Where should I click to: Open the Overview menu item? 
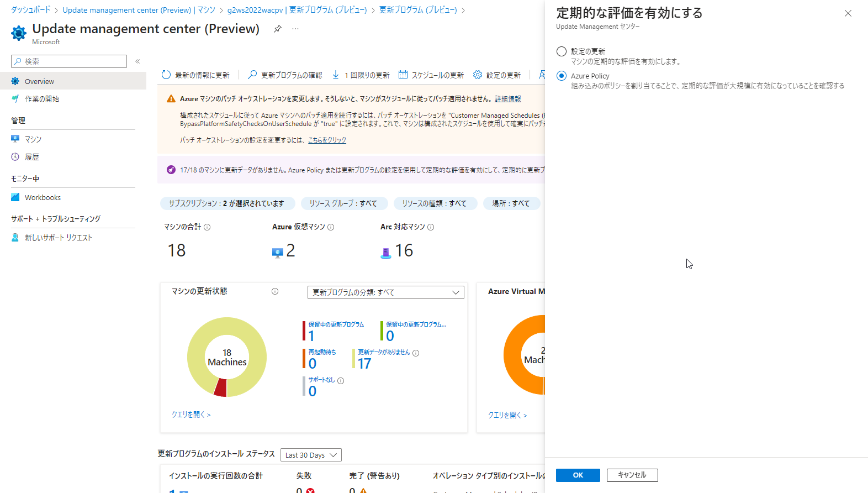(x=73, y=81)
